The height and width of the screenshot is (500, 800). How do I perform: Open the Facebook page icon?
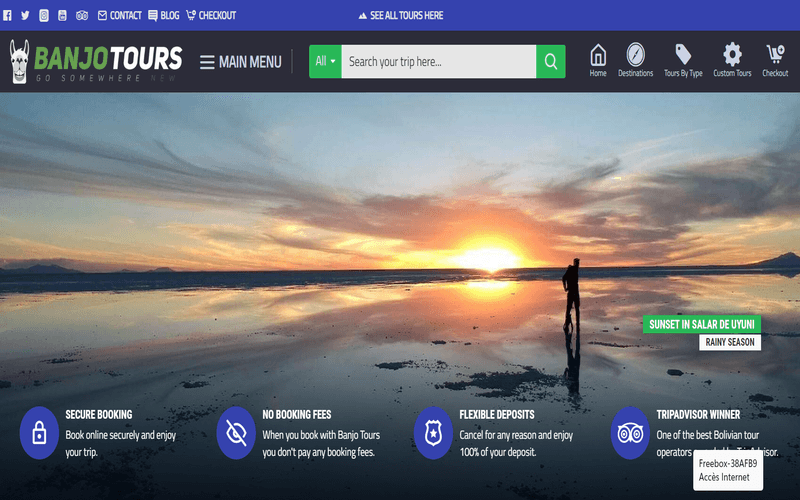click(7, 15)
